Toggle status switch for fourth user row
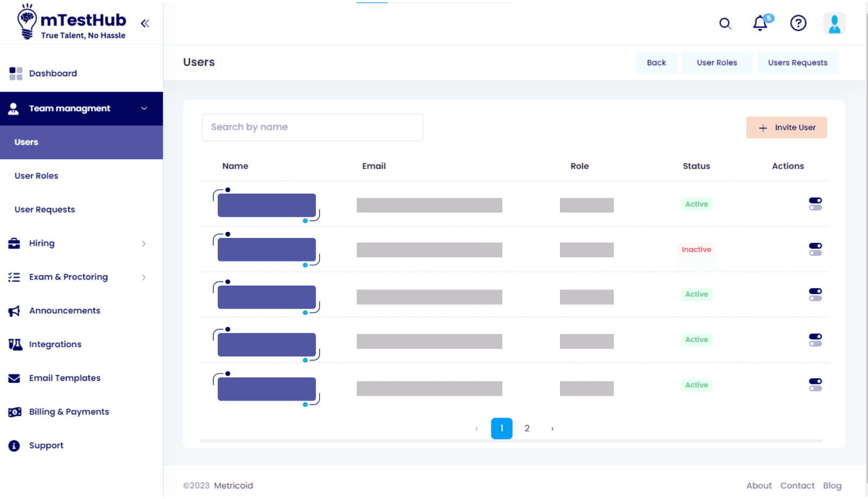 [815, 340]
